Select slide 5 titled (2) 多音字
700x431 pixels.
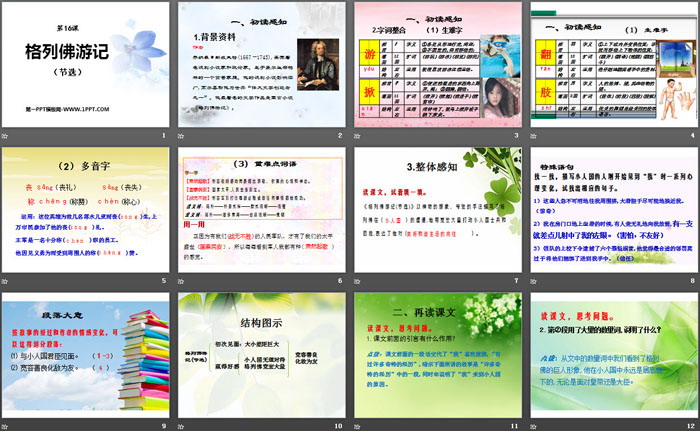tap(85, 210)
